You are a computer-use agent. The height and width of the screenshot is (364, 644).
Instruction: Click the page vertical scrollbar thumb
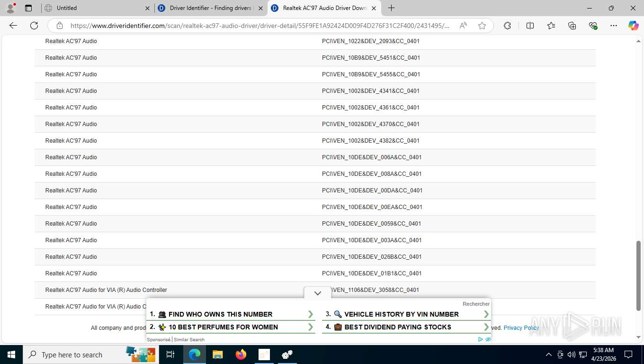[638, 275]
